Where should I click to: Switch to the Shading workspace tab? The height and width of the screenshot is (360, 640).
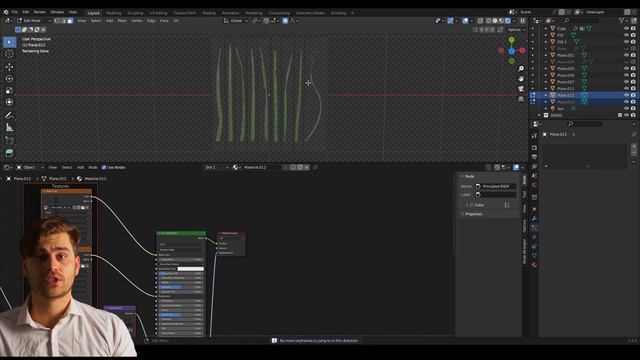tap(209, 13)
